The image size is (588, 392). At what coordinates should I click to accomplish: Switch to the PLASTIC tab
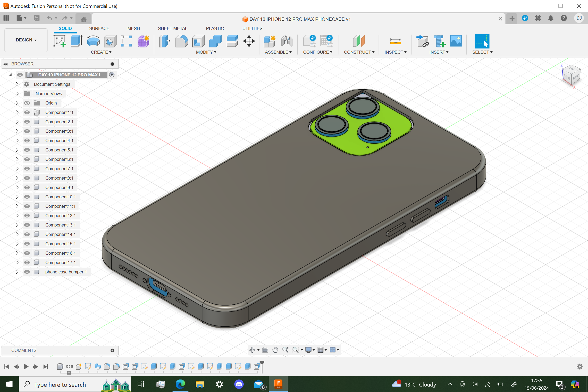215,28
